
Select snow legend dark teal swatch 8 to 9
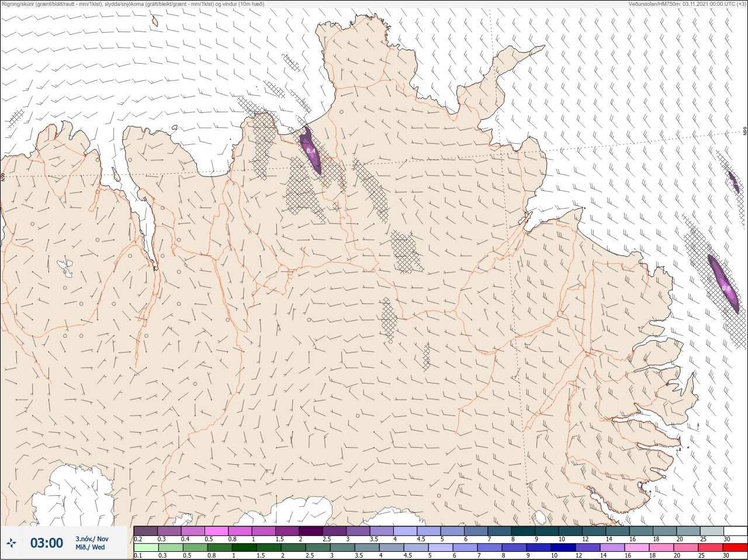click(x=524, y=531)
